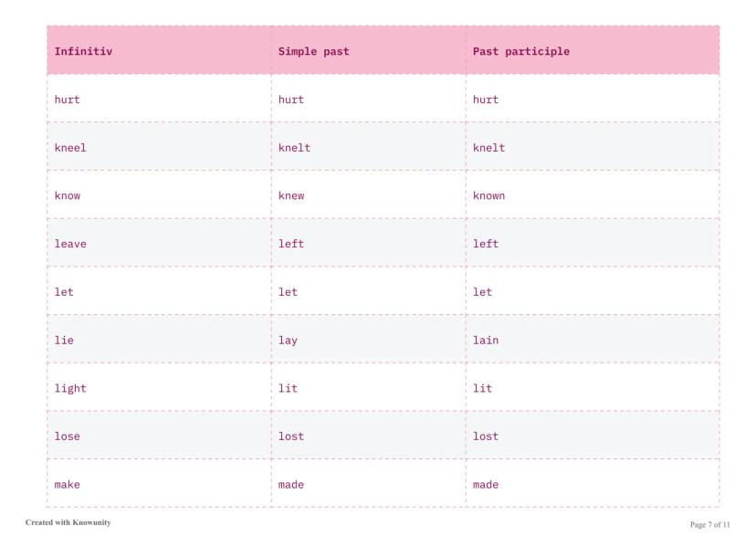Select the infinitive cell 'leave'
Image resolution: width=756 pixels, height=535 pixels.
(70, 244)
